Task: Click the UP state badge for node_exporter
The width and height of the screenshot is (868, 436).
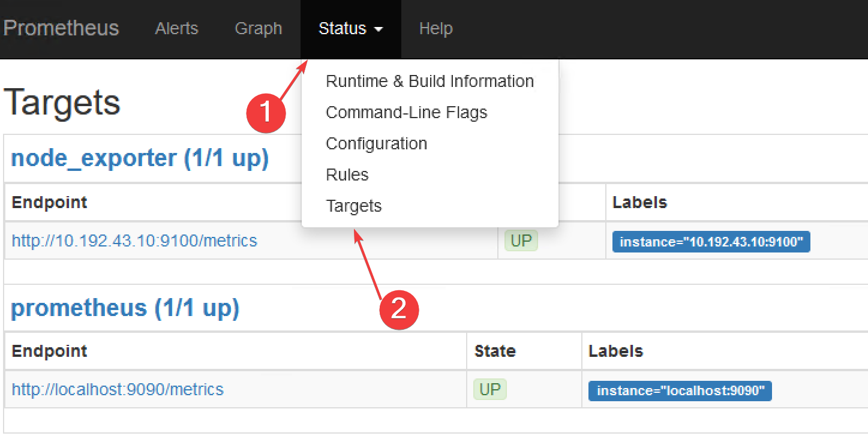Action: tap(521, 241)
